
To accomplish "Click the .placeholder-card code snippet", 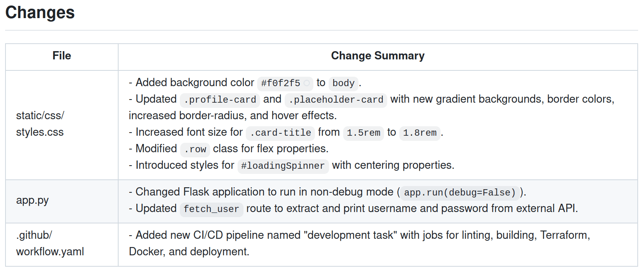I will point(336,100).
